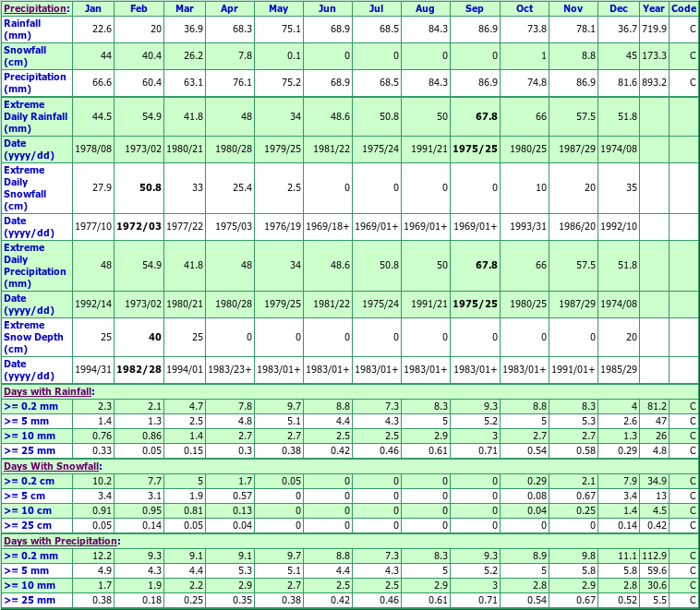The image size is (700, 610).
Task: Click date cell 1969/18+
Action: tap(328, 227)
